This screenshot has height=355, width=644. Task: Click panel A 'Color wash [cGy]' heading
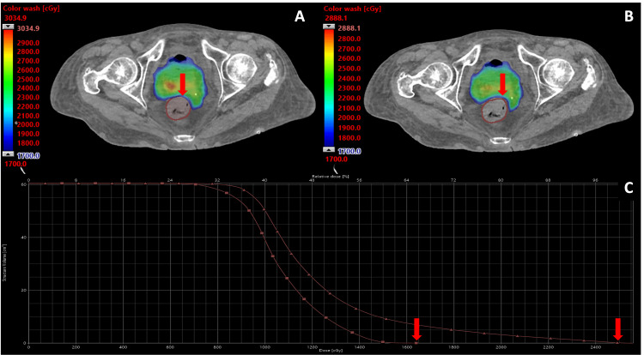pos(31,9)
